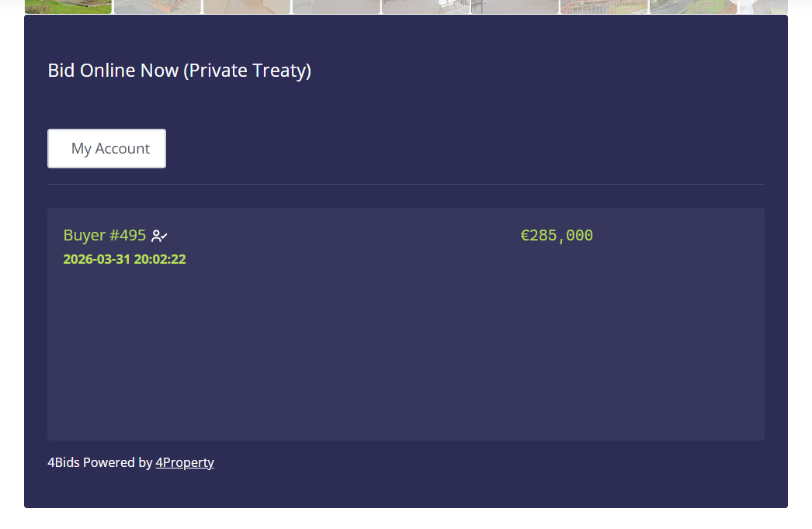The width and height of the screenshot is (812, 529).
Task: Click the Bid Online Now (Private Treaty) heading
Action: pos(179,71)
